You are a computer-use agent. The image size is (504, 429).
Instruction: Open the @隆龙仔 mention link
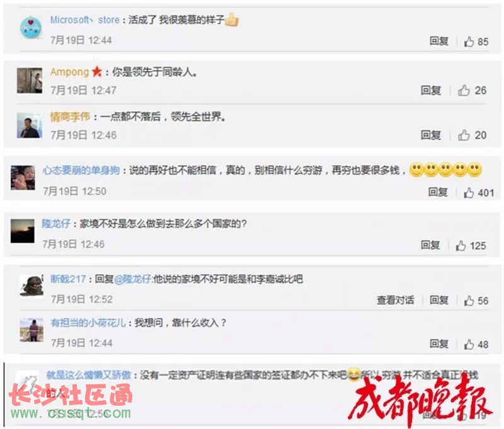coord(133,279)
